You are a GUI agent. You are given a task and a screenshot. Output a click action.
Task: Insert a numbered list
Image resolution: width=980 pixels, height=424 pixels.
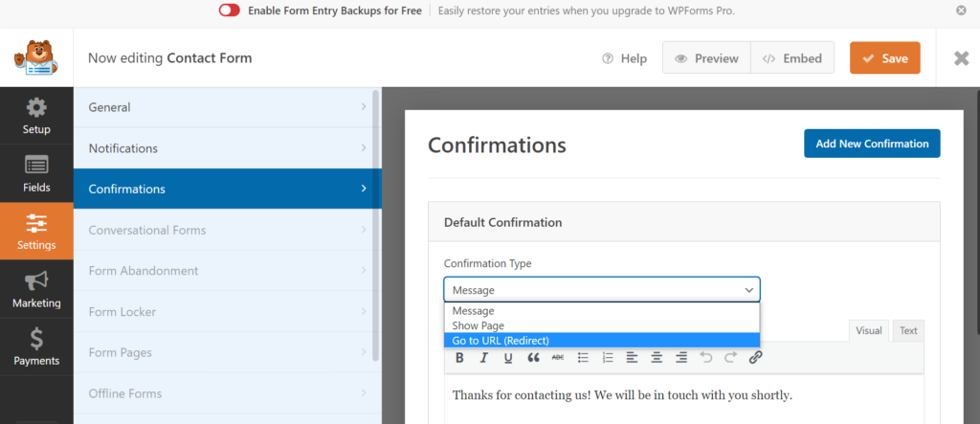pyautogui.click(x=607, y=358)
